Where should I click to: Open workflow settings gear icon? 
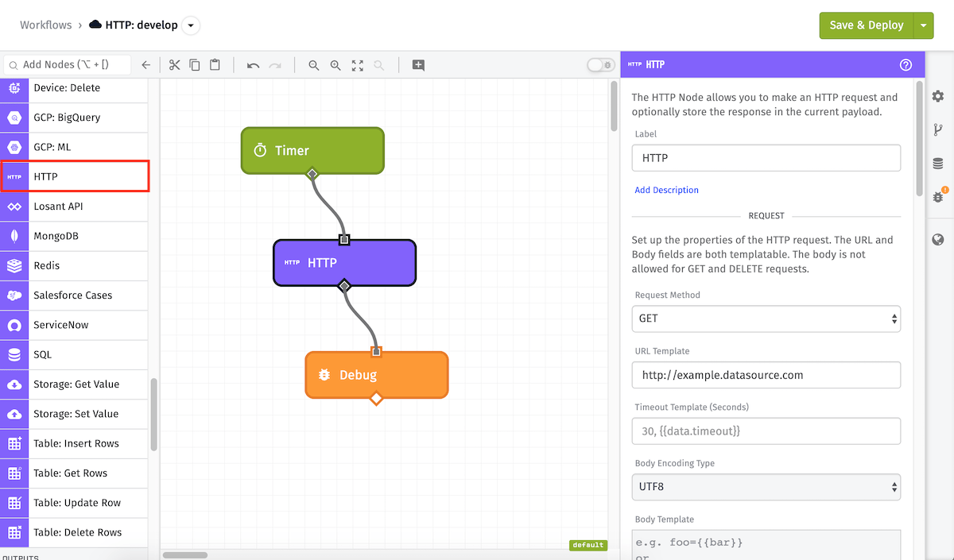coord(938,96)
